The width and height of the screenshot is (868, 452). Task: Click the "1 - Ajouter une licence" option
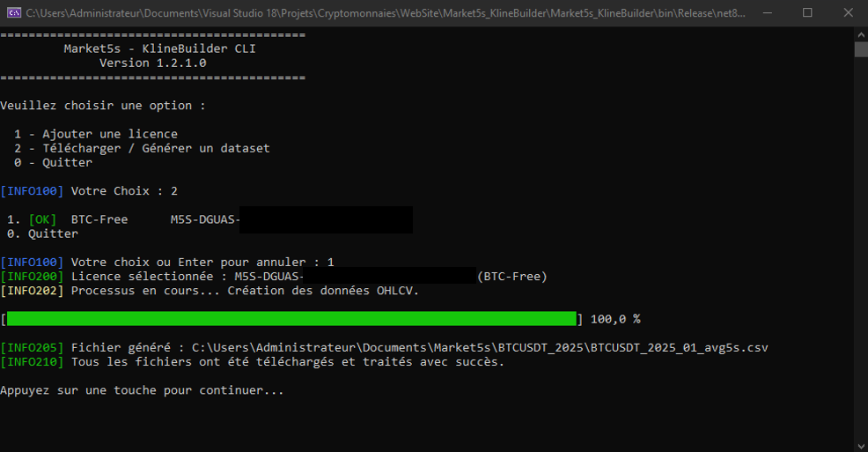click(96, 134)
